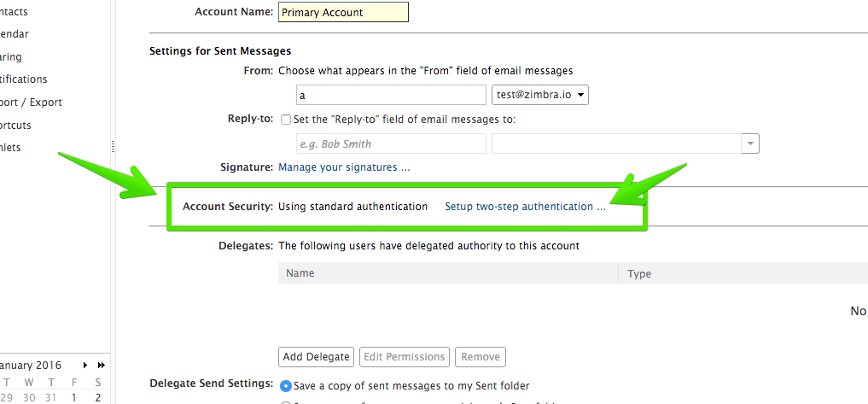Viewport: 868px width, 404px height.
Task: Open Manage your signatures link
Action: click(344, 167)
